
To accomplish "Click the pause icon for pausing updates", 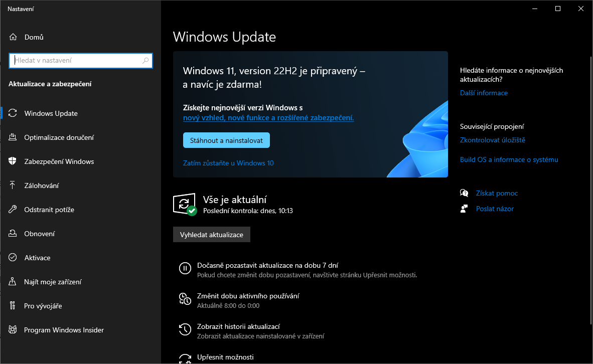I will 185,268.
